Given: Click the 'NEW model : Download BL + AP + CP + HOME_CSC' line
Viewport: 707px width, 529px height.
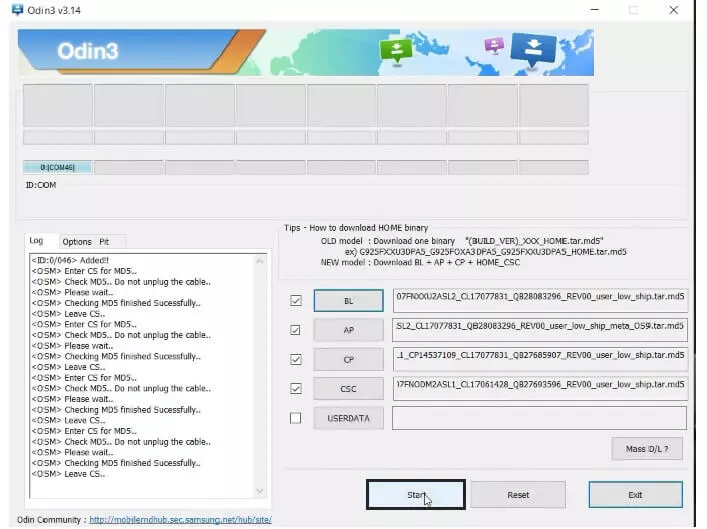Looking at the screenshot, I should click(420, 262).
